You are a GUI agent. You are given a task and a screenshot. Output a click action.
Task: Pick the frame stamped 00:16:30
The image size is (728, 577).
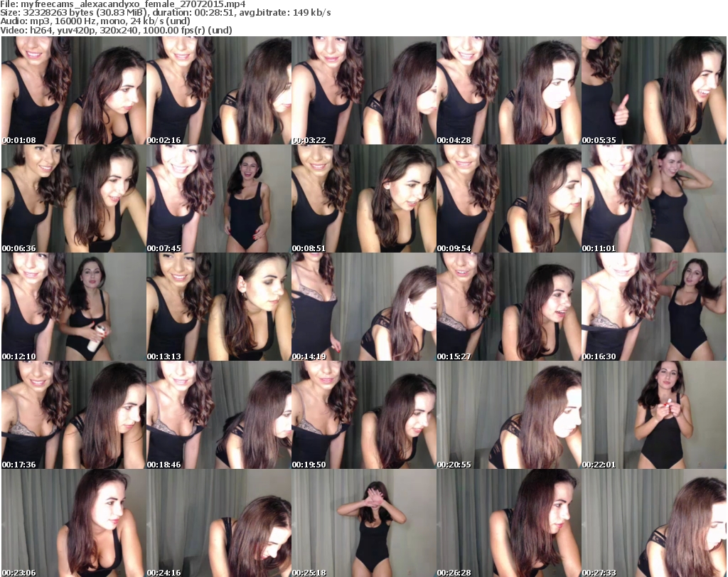pos(654,307)
